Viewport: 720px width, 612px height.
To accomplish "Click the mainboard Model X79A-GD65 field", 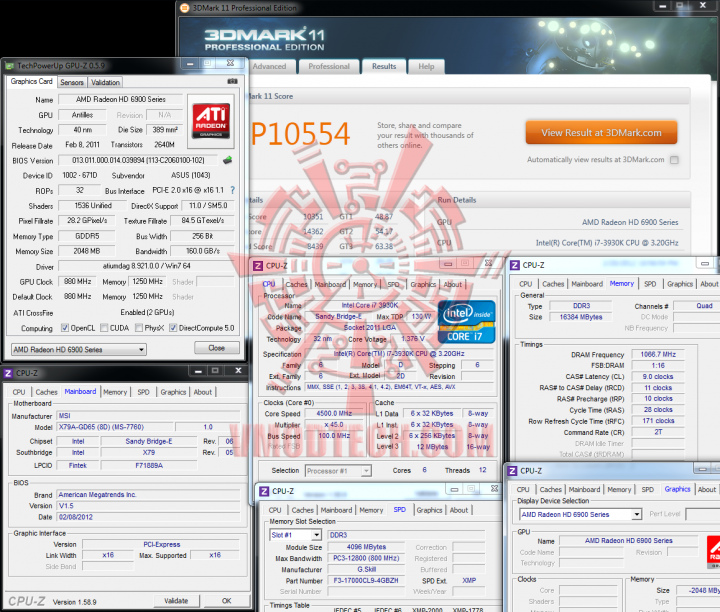I will (x=114, y=427).
